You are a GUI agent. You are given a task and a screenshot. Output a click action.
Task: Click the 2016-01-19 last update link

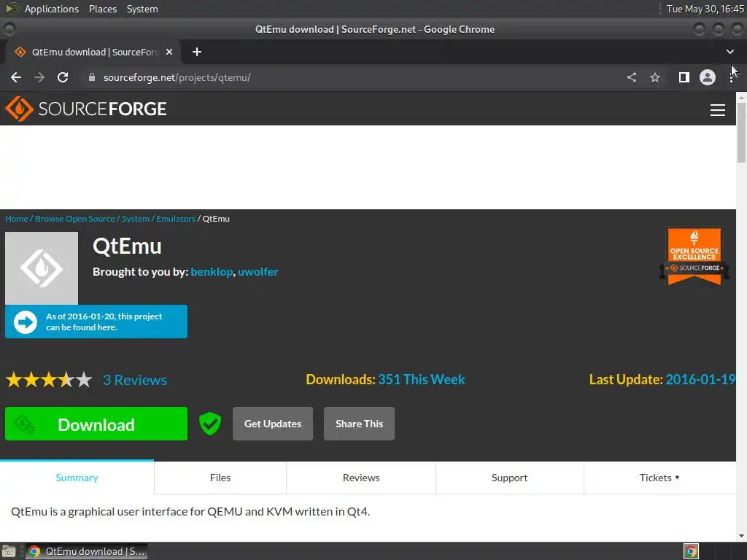pos(700,379)
